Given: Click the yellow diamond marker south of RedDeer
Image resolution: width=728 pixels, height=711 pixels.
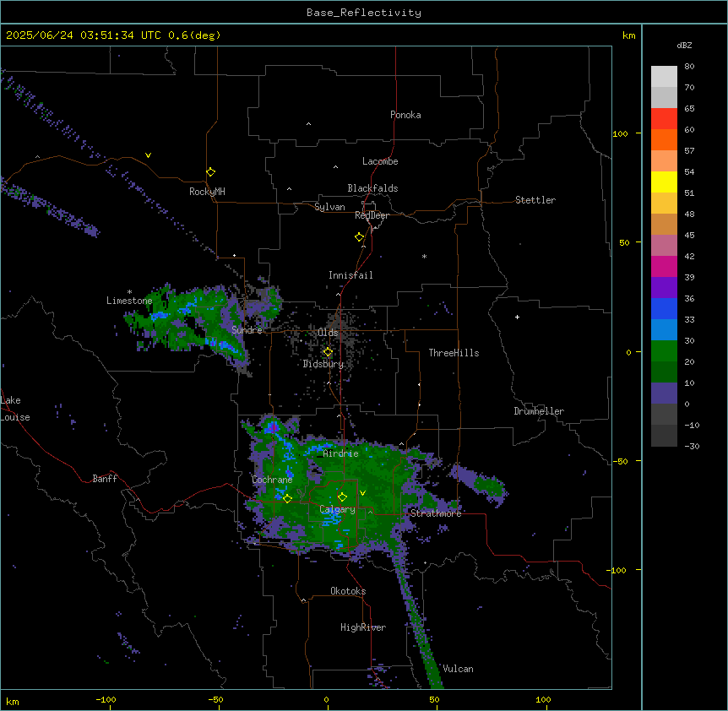Looking at the screenshot, I should coord(359,236).
